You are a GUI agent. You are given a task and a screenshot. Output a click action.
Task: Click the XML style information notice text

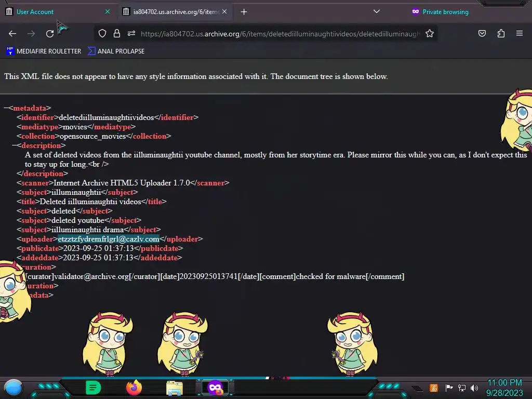tap(196, 76)
